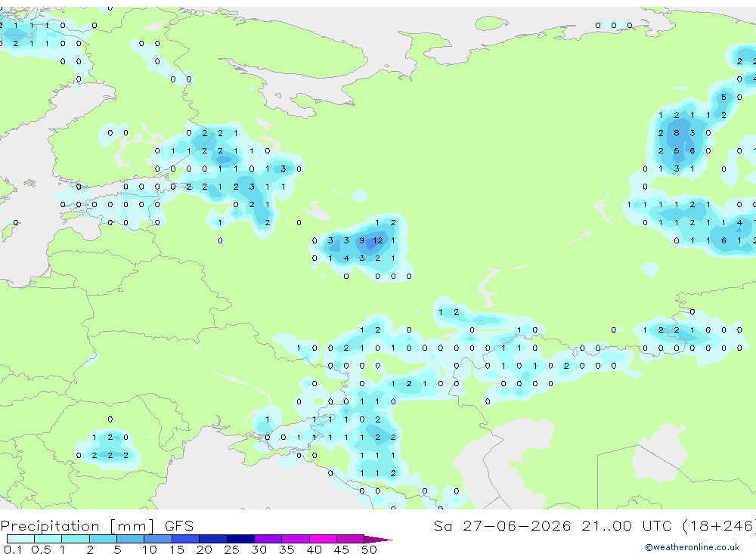This screenshot has height=554, width=756.
Task: Click the "25" legend label
Action: pos(231,549)
